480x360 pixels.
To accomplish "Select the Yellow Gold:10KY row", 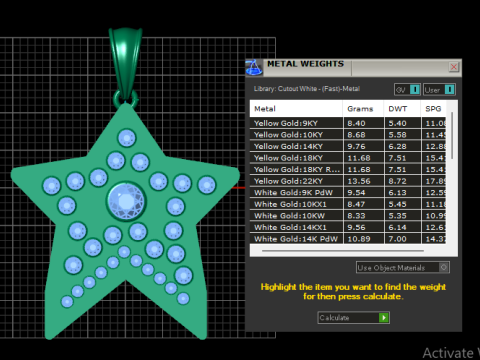I will point(348,135).
